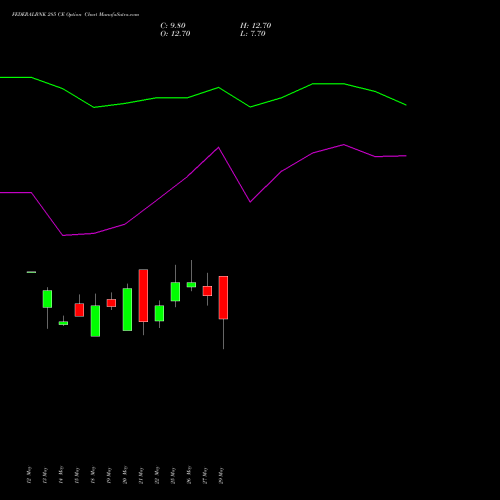
Task: Select the open value O: 12.70
Action: pyautogui.click(x=175, y=34)
